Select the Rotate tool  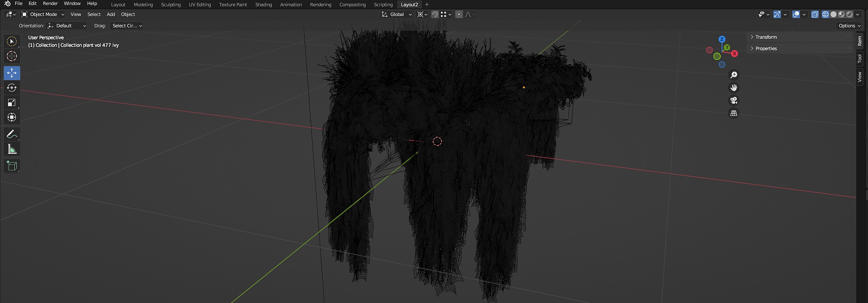(x=12, y=88)
